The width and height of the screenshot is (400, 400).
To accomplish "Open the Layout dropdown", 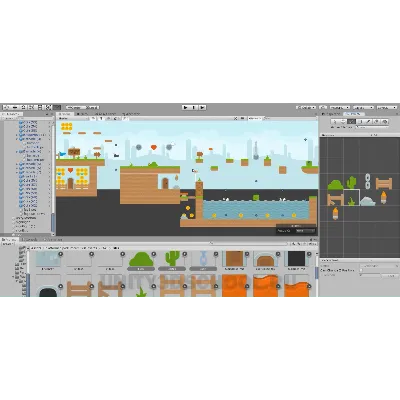I will point(387,107).
